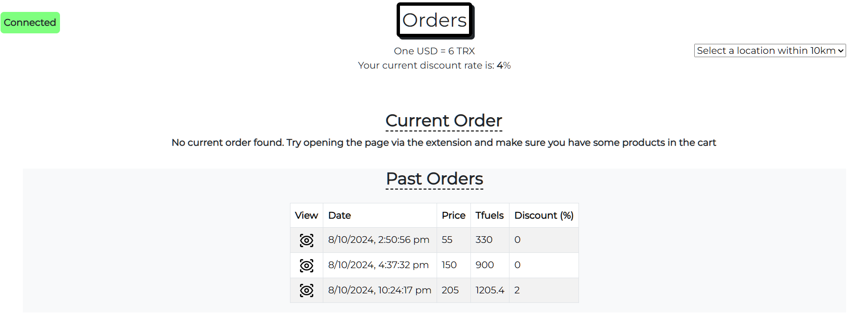Viewport: 868px width, 331px height.
Task: Click the Tfuels value 330
Action: (484, 240)
